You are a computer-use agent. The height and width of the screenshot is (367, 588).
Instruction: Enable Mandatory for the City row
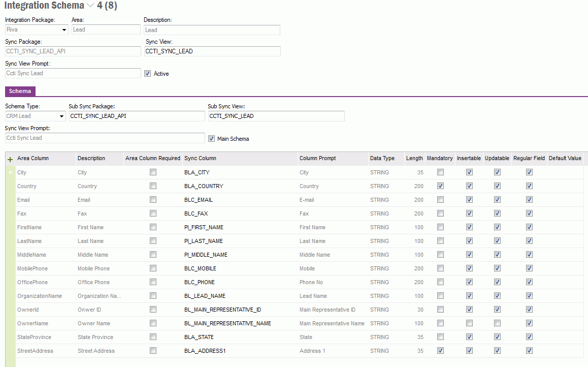click(x=440, y=172)
